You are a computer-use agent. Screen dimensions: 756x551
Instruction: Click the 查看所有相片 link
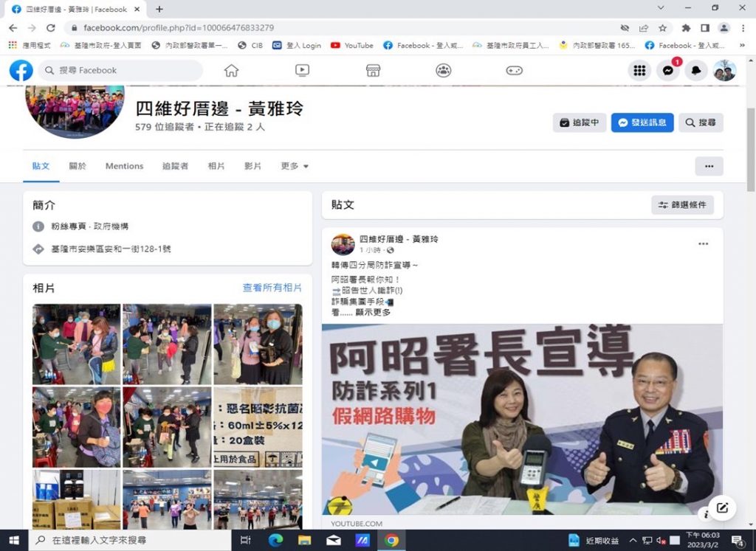(272, 288)
